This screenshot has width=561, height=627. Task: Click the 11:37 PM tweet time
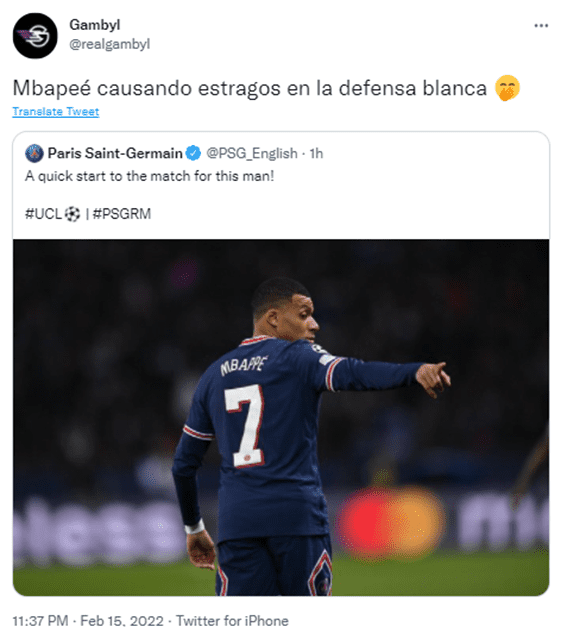[x=40, y=620]
